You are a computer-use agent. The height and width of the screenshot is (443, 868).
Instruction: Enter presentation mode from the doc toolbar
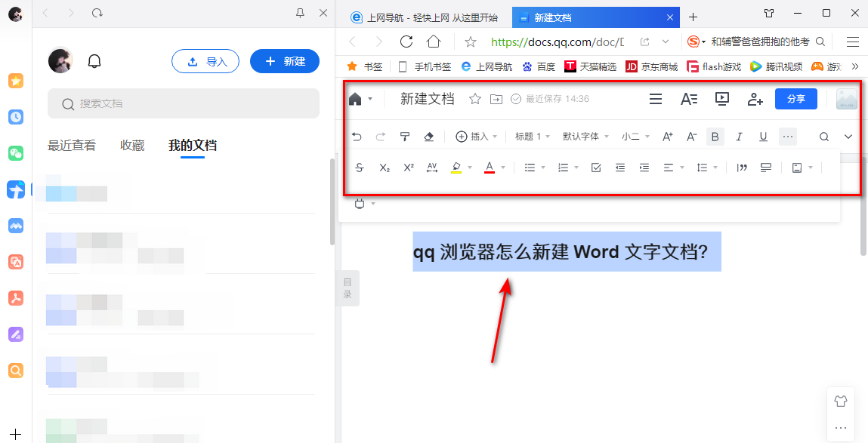[721, 98]
